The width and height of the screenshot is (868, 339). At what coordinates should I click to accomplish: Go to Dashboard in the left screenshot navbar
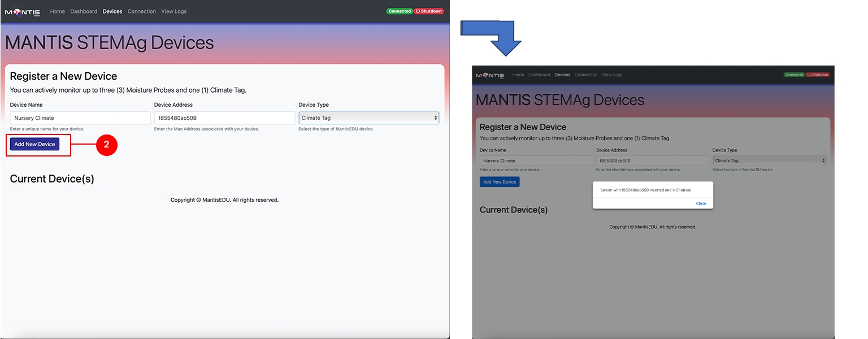[84, 11]
